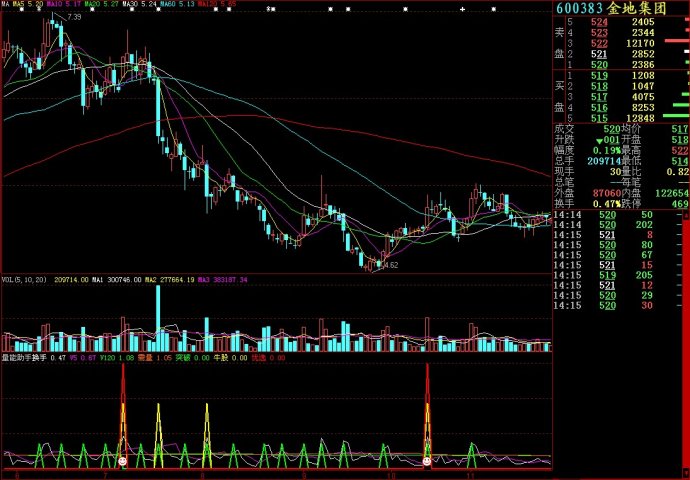
Task: Click the volume MA1 300746.00 value
Action: point(117,280)
